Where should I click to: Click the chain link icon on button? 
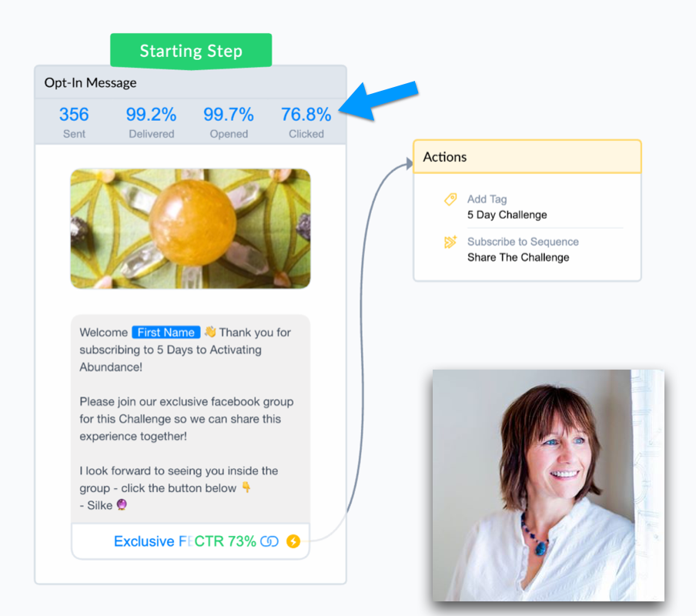coord(269,541)
